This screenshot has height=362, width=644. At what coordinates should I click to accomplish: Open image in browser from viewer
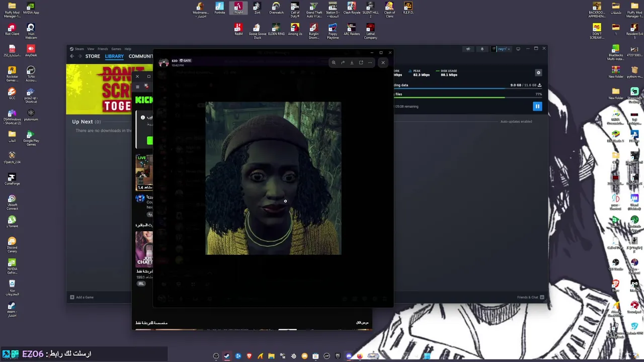(361, 62)
